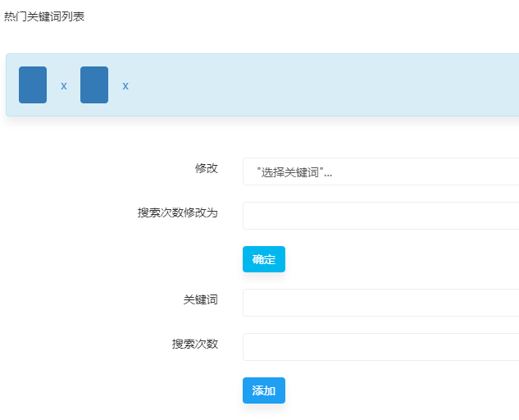The height and width of the screenshot is (420, 519).
Task: Remove the first keyword tag with its x
Action: click(x=63, y=85)
